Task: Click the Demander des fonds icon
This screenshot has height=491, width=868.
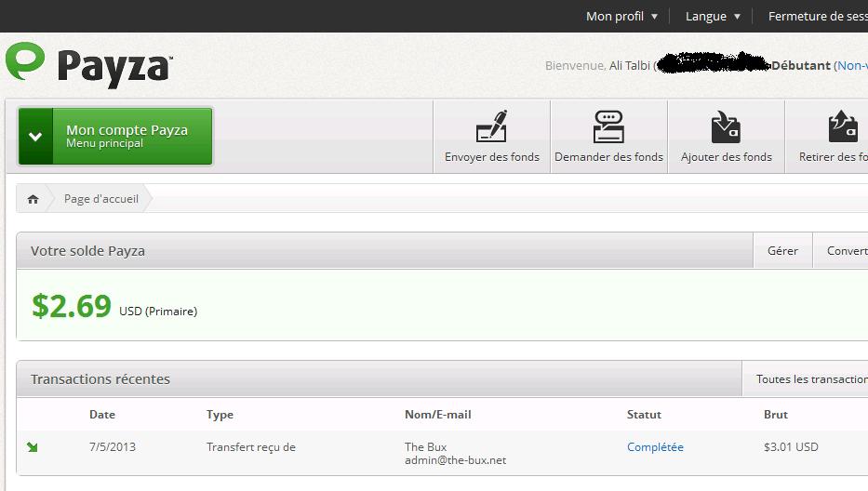Action: [608, 126]
